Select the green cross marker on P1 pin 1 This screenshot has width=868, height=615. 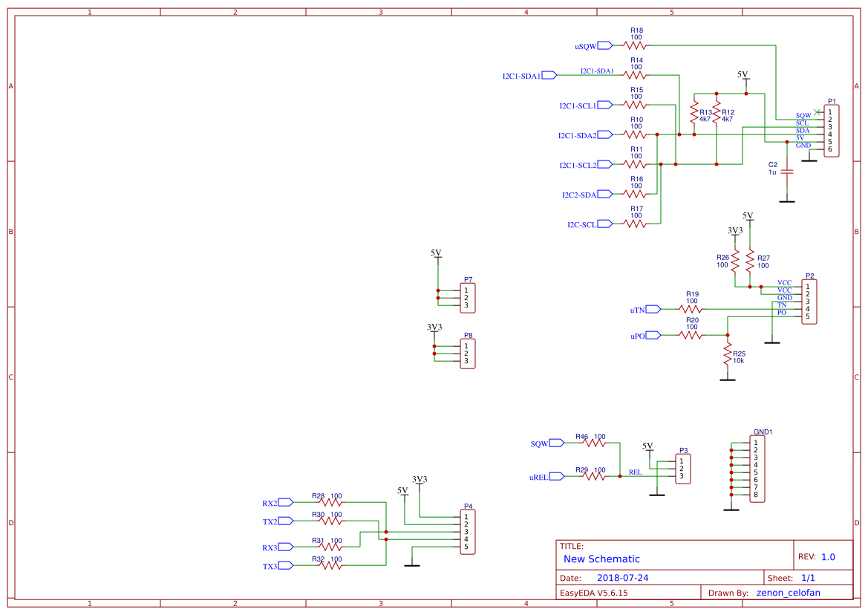(x=815, y=111)
